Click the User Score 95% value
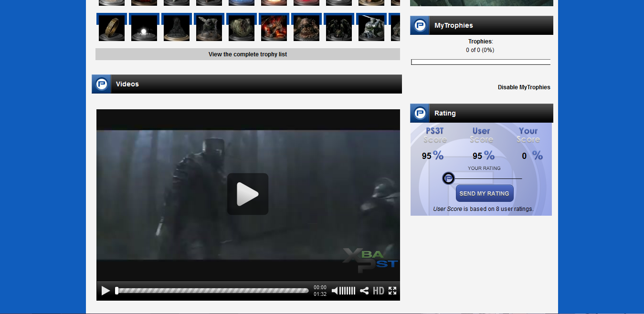The height and width of the screenshot is (314, 644). [484, 156]
